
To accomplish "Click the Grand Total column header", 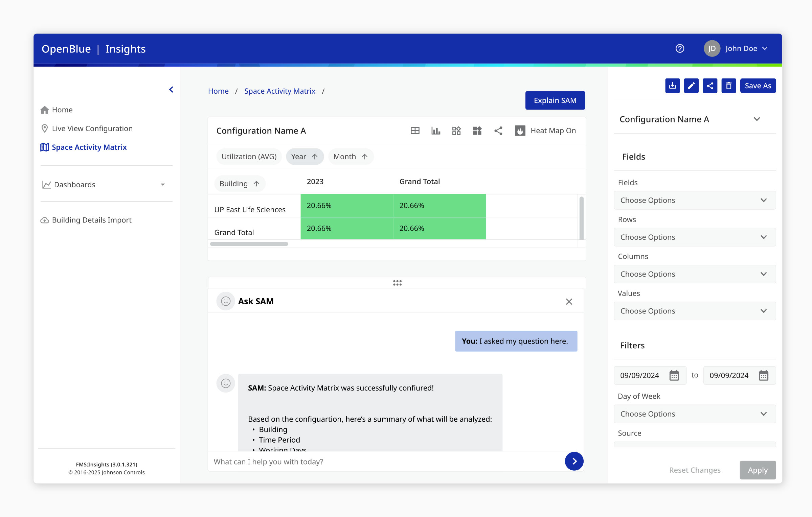I will click(x=420, y=182).
